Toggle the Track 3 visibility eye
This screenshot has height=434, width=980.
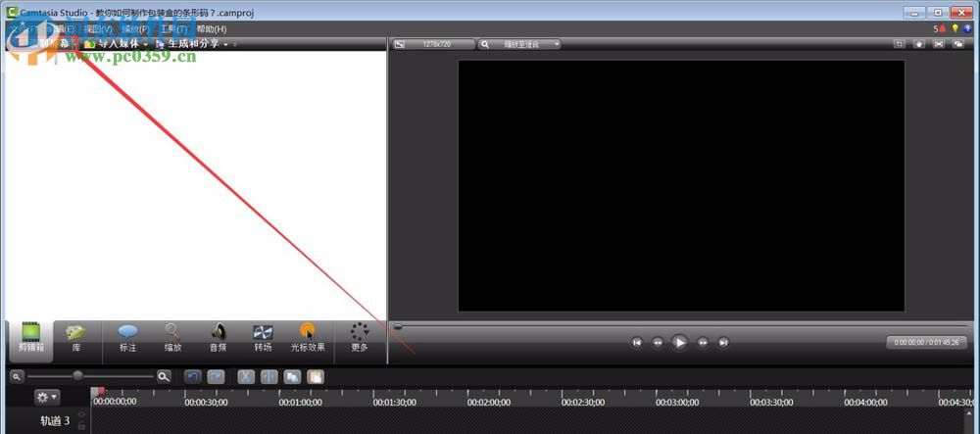coord(81,414)
